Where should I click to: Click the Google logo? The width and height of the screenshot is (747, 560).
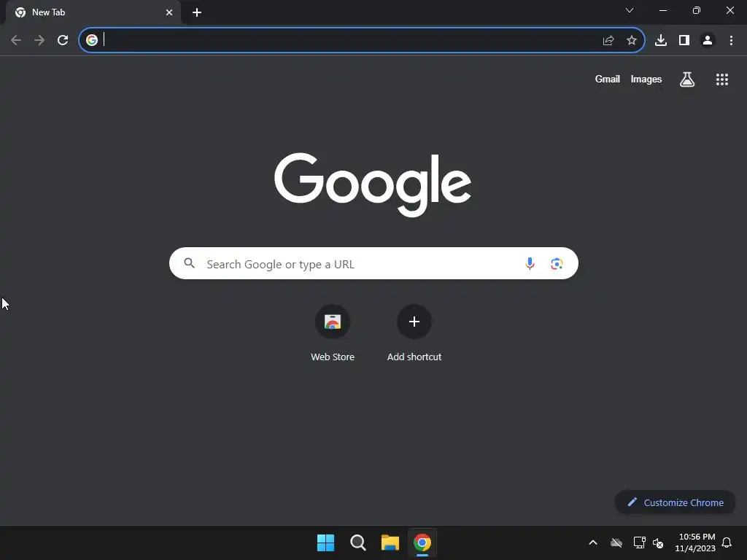click(x=373, y=184)
